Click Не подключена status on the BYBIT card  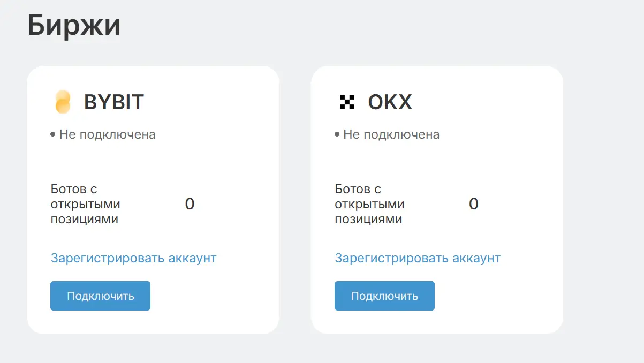(x=107, y=134)
